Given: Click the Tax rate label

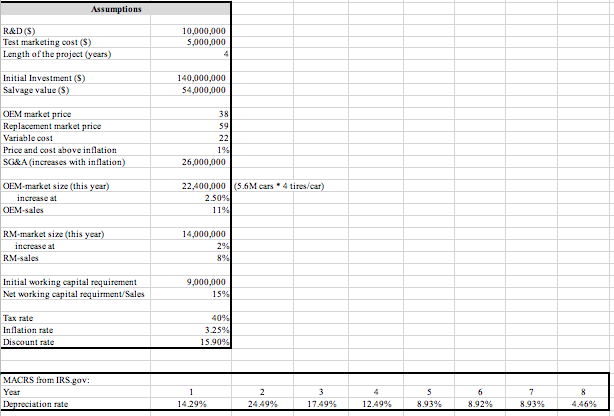Looking at the screenshot, I should point(18,318).
